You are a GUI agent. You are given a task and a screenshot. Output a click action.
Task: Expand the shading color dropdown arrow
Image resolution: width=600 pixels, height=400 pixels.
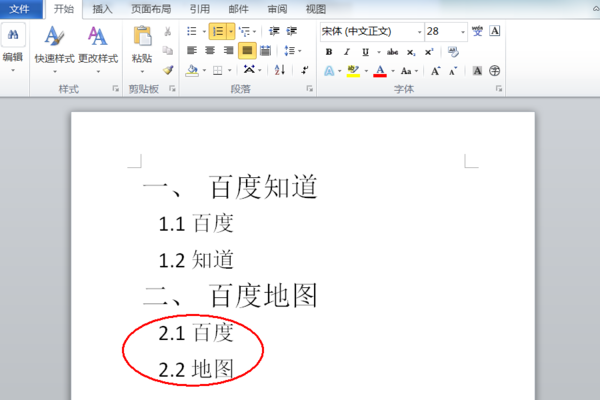tap(204, 70)
